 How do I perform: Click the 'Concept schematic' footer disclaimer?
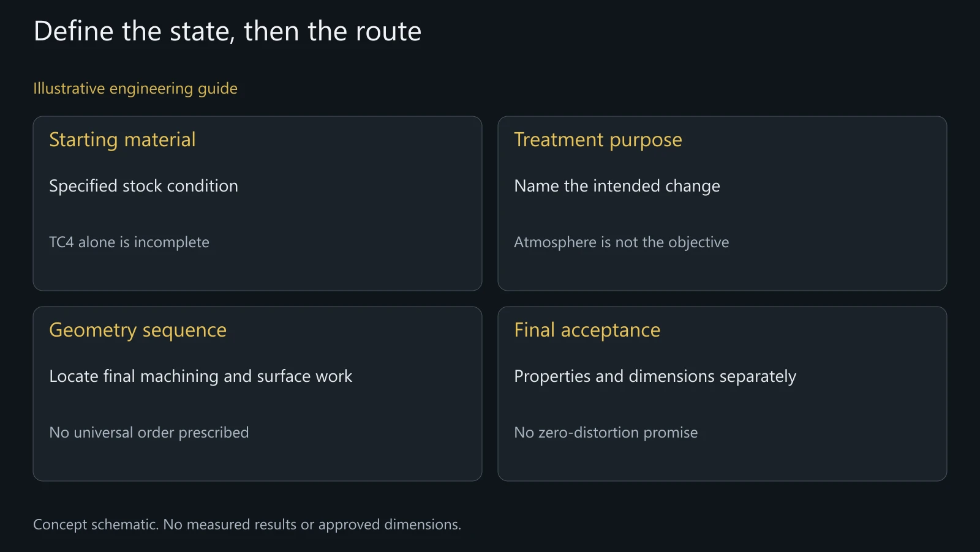point(247,524)
